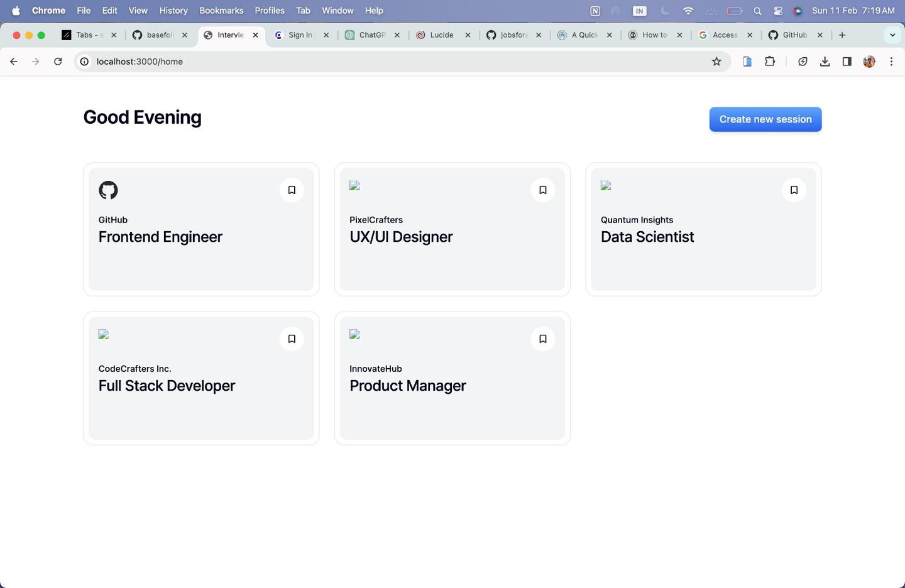
Task: Reload the page with the refresh icon
Action: coord(58,62)
